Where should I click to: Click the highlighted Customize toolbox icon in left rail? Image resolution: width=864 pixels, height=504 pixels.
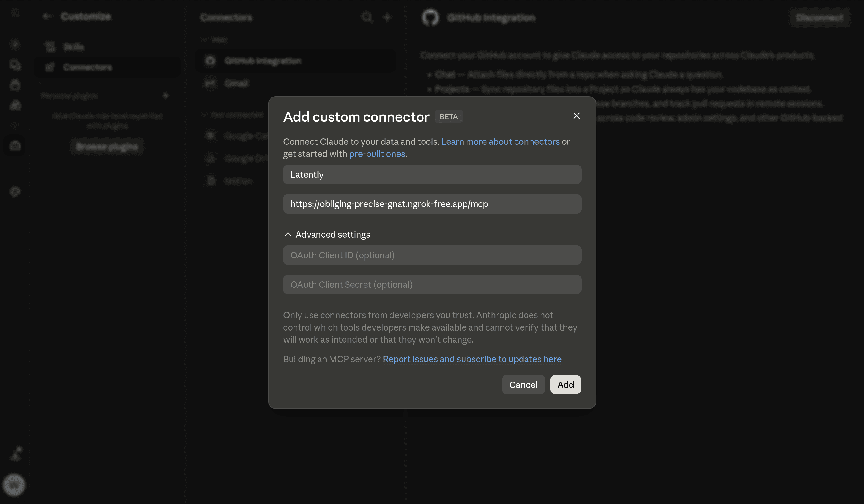point(15,146)
